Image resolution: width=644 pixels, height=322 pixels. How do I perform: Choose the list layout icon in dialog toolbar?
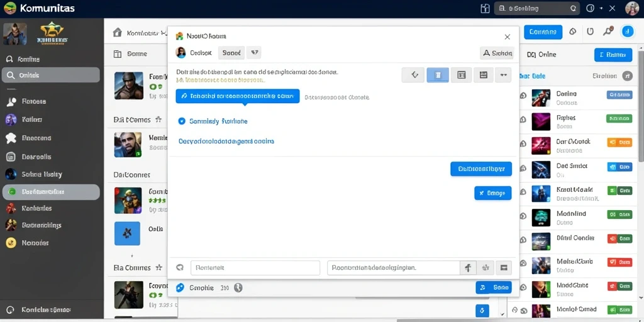(484, 75)
